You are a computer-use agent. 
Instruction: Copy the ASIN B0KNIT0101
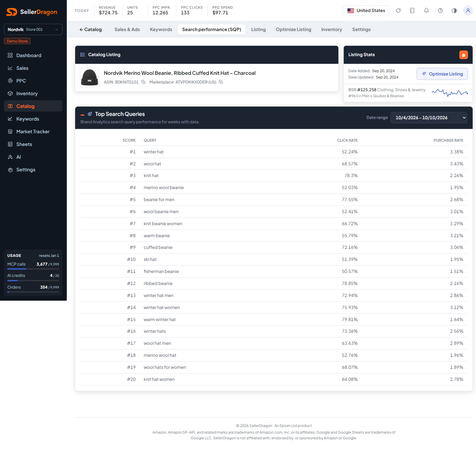coord(143,82)
